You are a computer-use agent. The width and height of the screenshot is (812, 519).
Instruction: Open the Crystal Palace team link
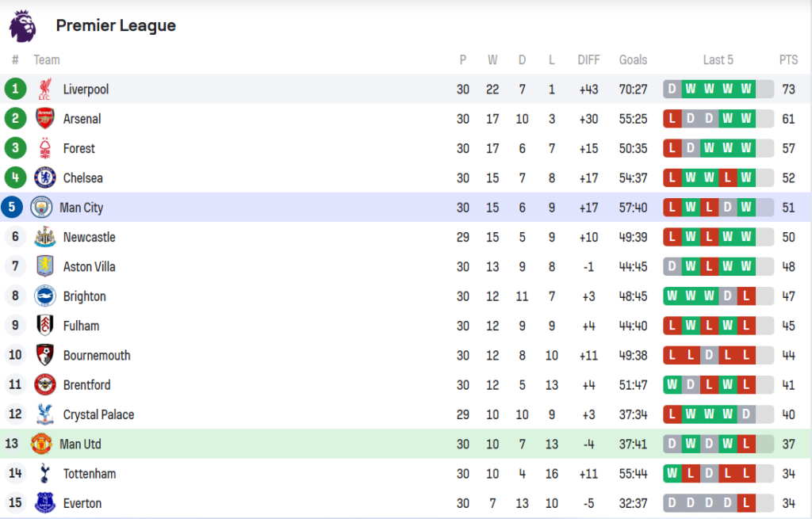tap(98, 414)
